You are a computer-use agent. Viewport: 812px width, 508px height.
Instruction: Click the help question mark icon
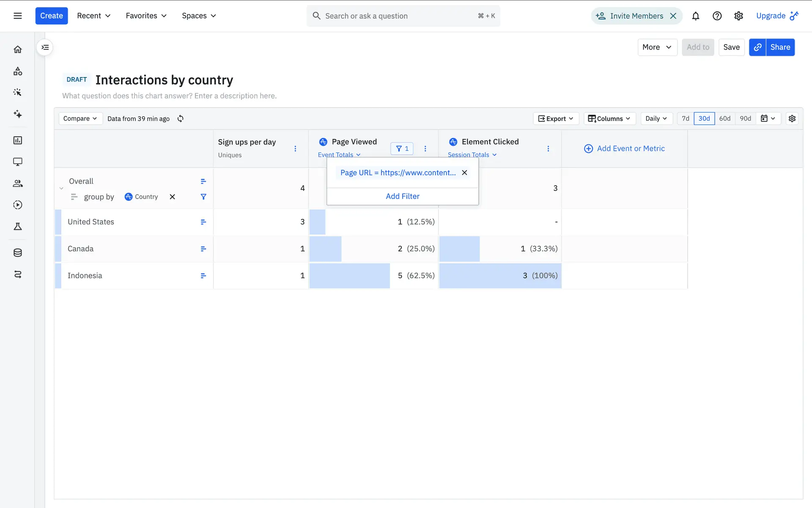coord(717,16)
